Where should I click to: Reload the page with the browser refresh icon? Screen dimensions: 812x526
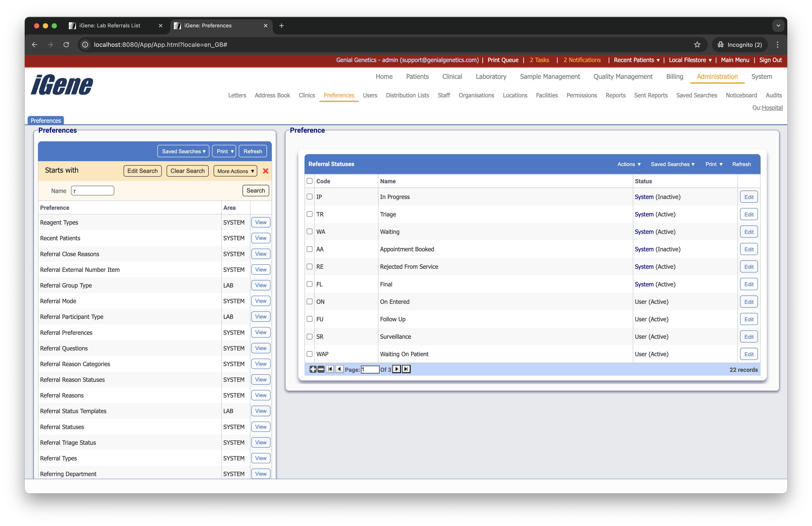[x=66, y=45]
